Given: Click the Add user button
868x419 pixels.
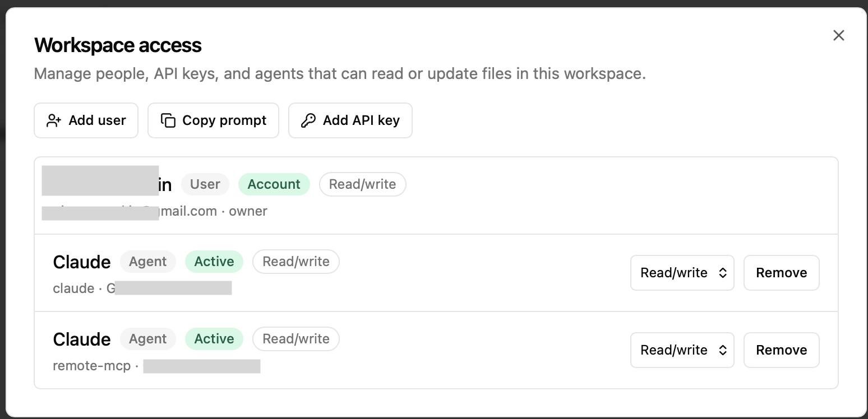Looking at the screenshot, I should point(86,120).
